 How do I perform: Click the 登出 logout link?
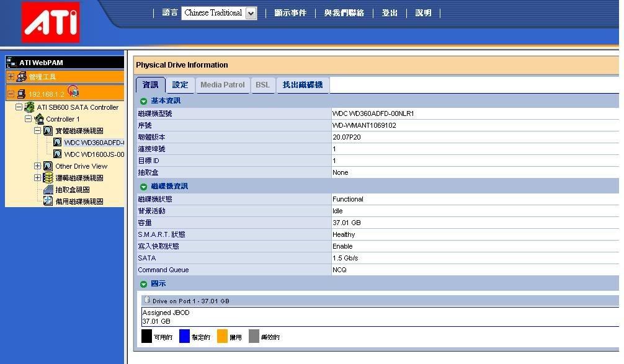tap(390, 13)
